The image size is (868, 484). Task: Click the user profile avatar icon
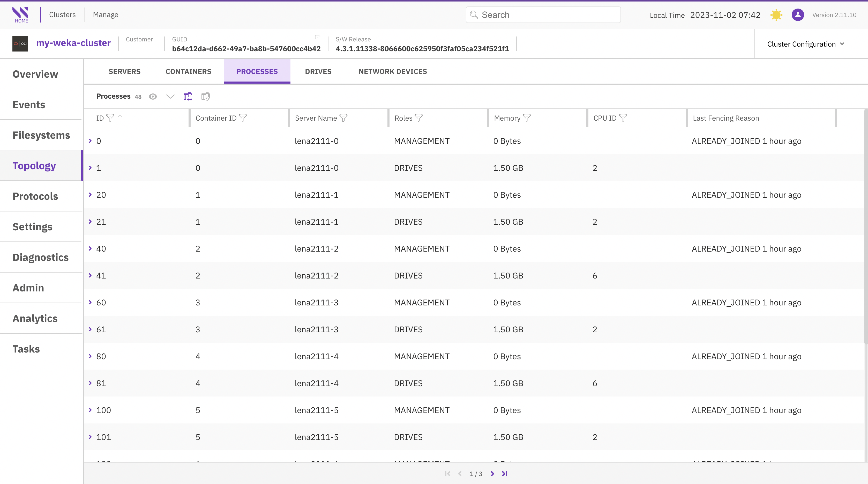click(798, 15)
